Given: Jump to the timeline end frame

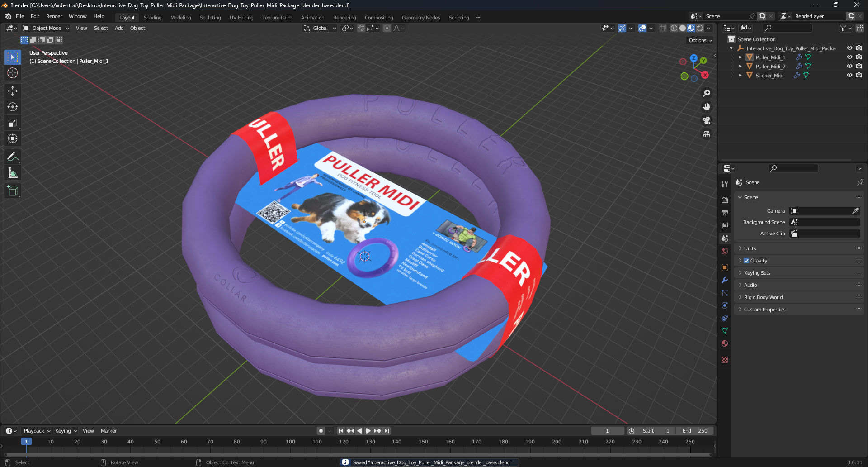Looking at the screenshot, I should pos(387,431).
